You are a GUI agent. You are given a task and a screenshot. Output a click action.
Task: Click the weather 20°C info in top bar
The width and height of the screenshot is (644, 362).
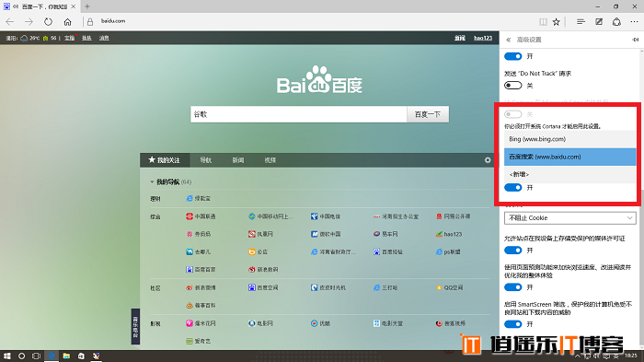pyautogui.click(x=30, y=38)
